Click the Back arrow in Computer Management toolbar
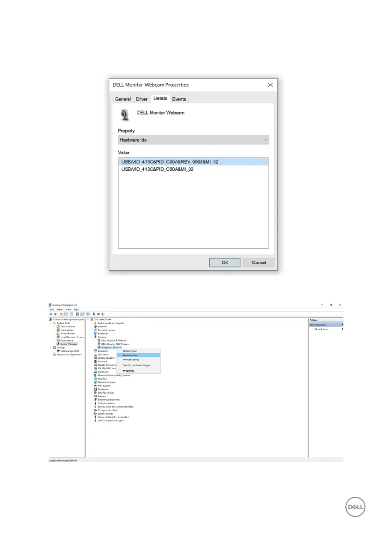The height and width of the screenshot is (557, 392). click(x=51, y=314)
